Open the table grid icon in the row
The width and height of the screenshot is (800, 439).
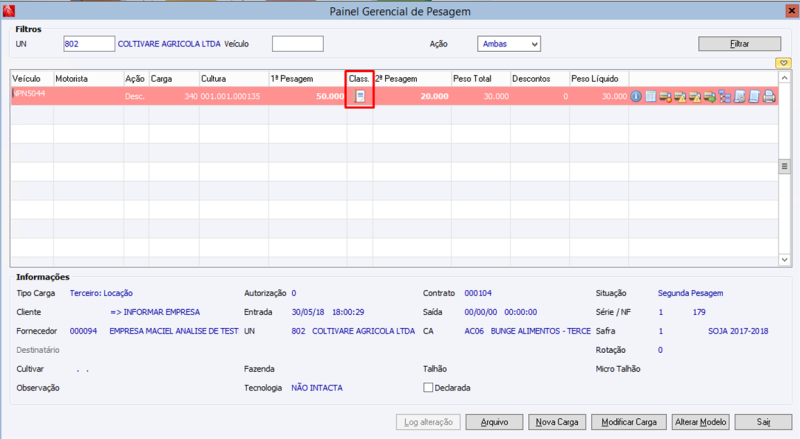651,96
